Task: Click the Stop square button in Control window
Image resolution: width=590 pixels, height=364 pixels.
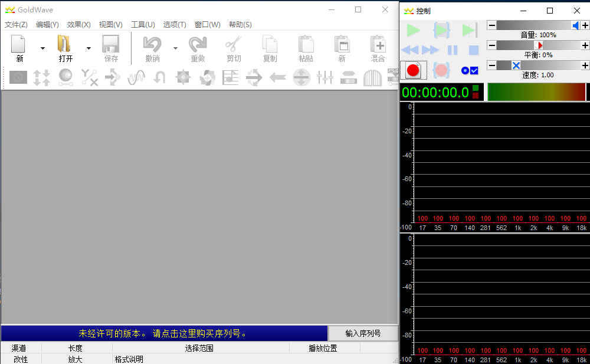Action: click(474, 50)
